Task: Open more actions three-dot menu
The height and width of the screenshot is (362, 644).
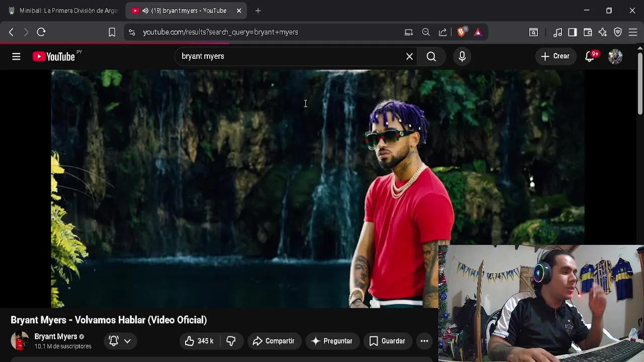Action: click(x=425, y=341)
